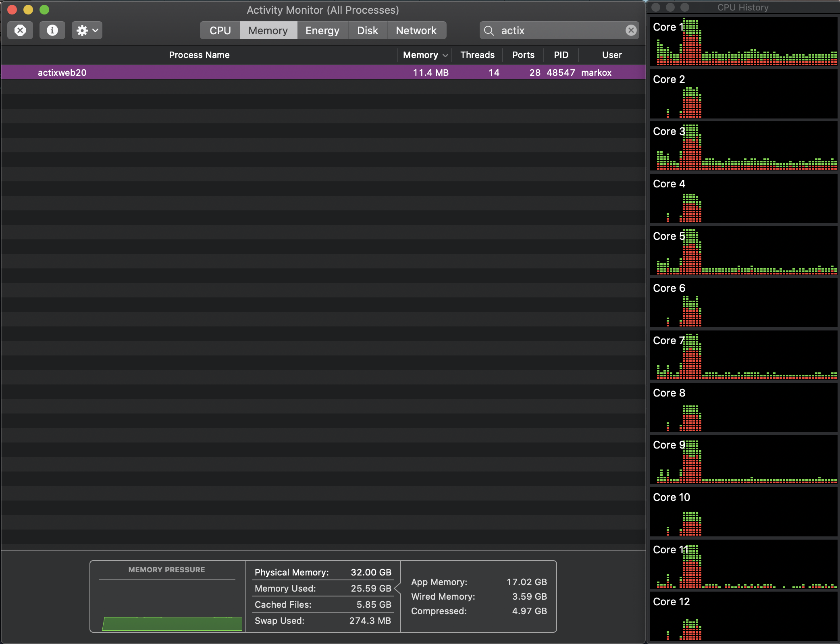Switch to the CPU tab
840x644 pixels.
[x=220, y=30]
